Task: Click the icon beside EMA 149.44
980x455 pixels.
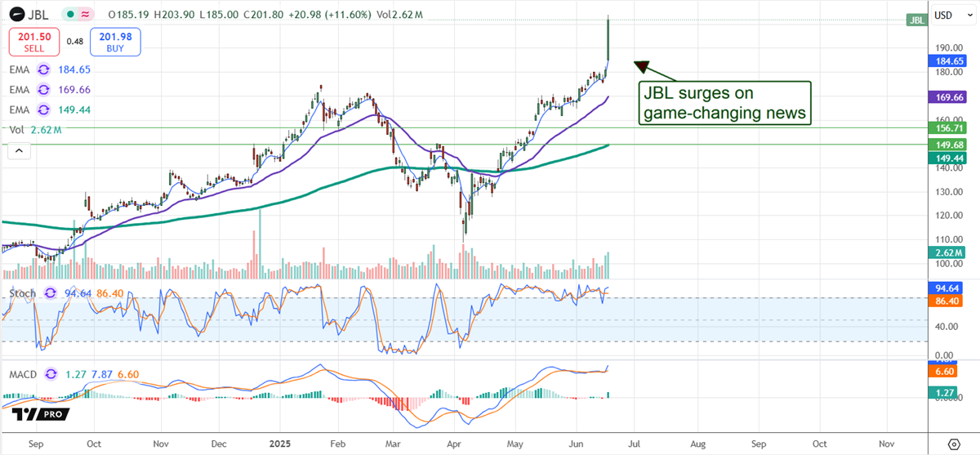Action: [44, 109]
